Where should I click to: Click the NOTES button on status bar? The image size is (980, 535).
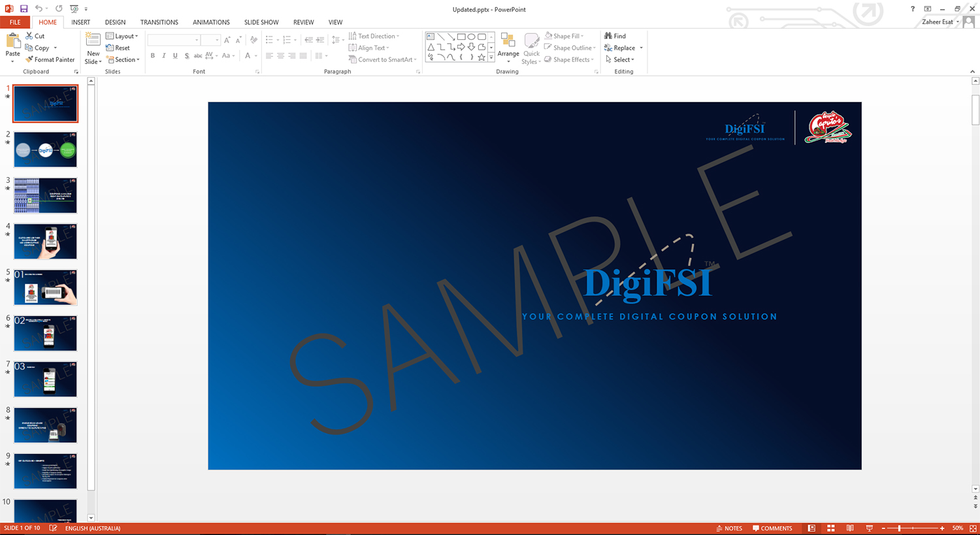click(x=729, y=528)
